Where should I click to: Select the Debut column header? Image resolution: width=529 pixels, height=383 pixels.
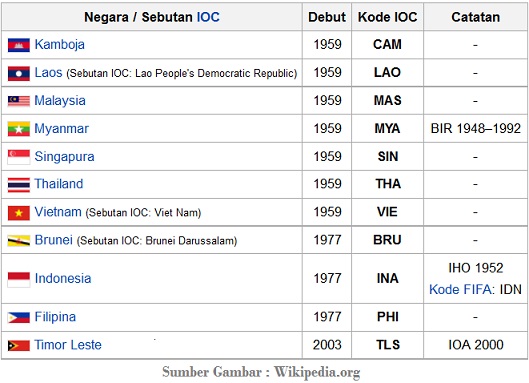327,17
